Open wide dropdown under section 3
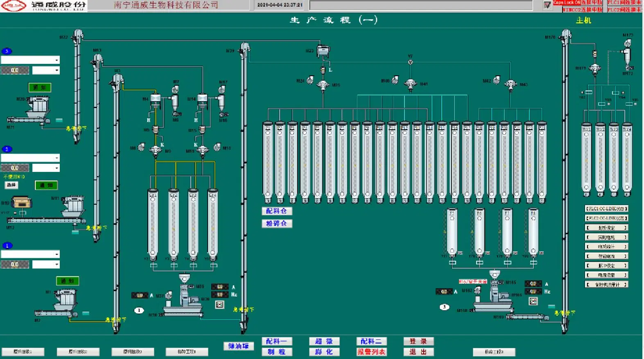 pyautogui.click(x=30, y=60)
